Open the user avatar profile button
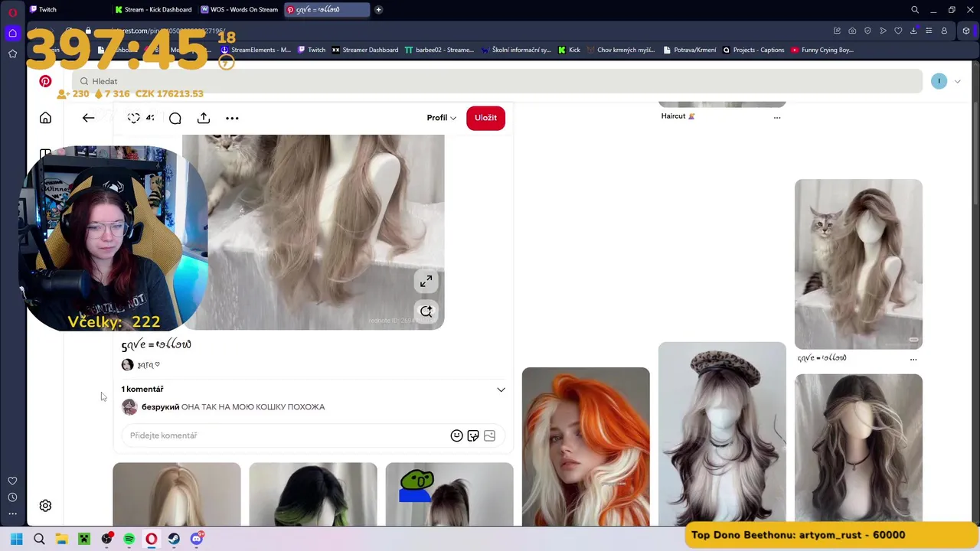The width and height of the screenshot is (980, 551). coord(939,81)
